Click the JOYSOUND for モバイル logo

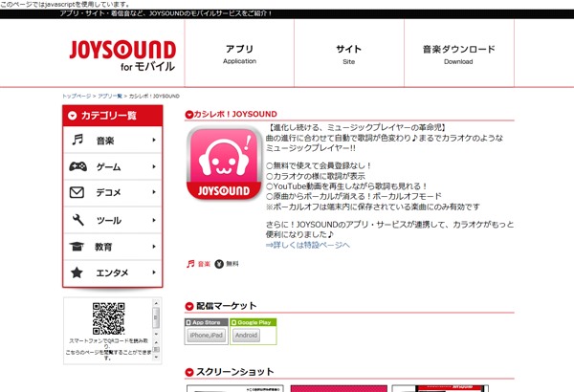click(122, 55)
